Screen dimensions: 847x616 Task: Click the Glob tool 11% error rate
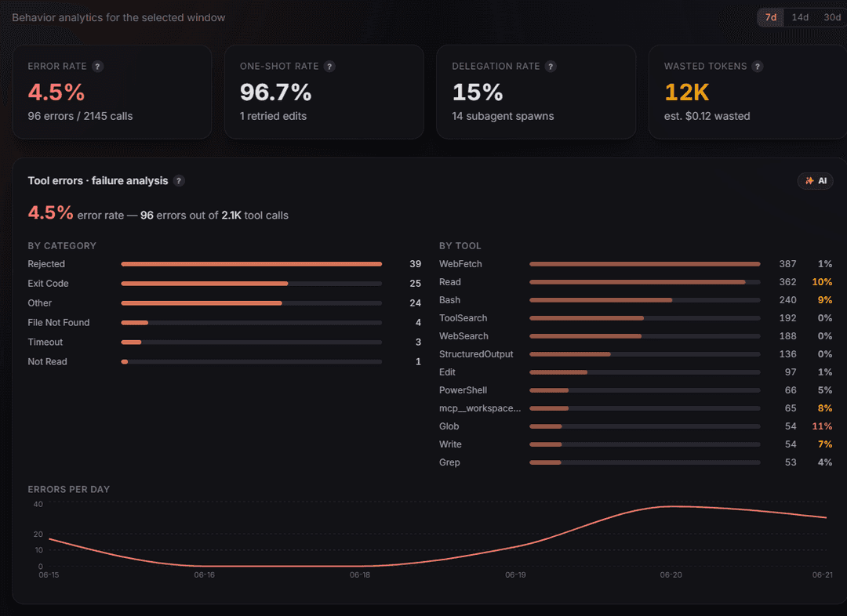pos(822,426)
